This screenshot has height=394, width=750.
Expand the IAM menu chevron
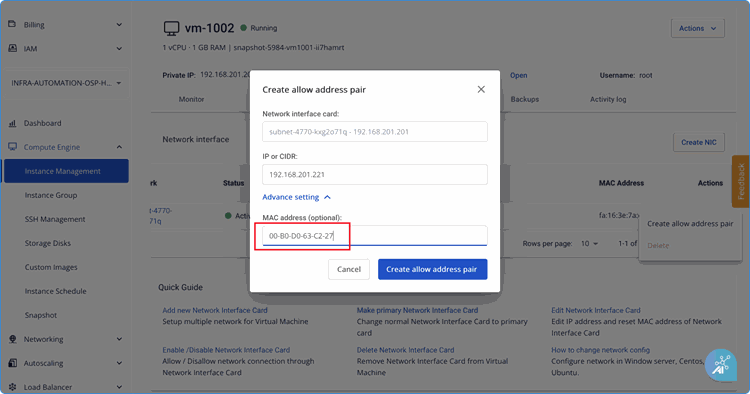click(x=119, y=49)
